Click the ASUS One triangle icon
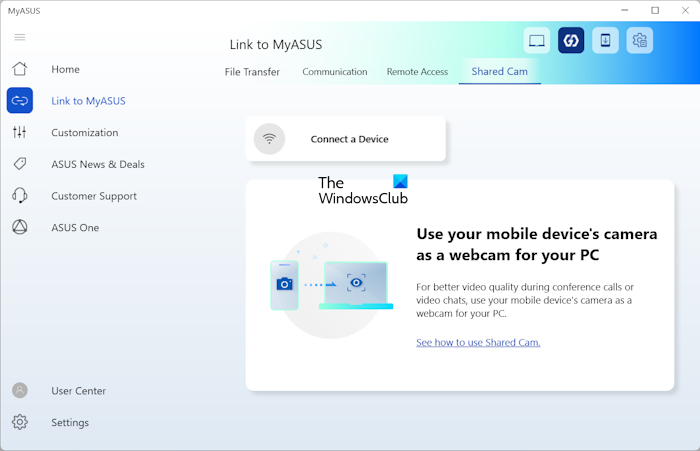700x451 pixels. [x=20, y=228]
